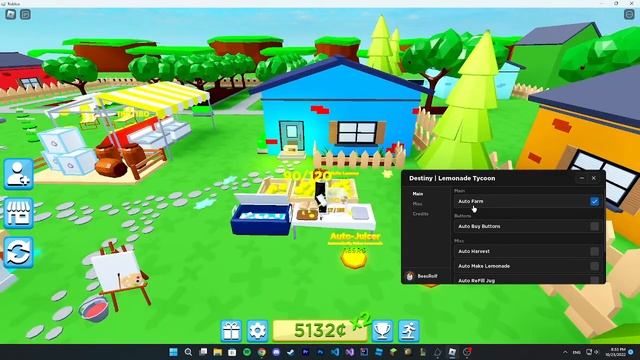Image resolution: width=640 pixels, height=360 pixels.
Task: Click the running sprint icon
Action: click(409, 331)
